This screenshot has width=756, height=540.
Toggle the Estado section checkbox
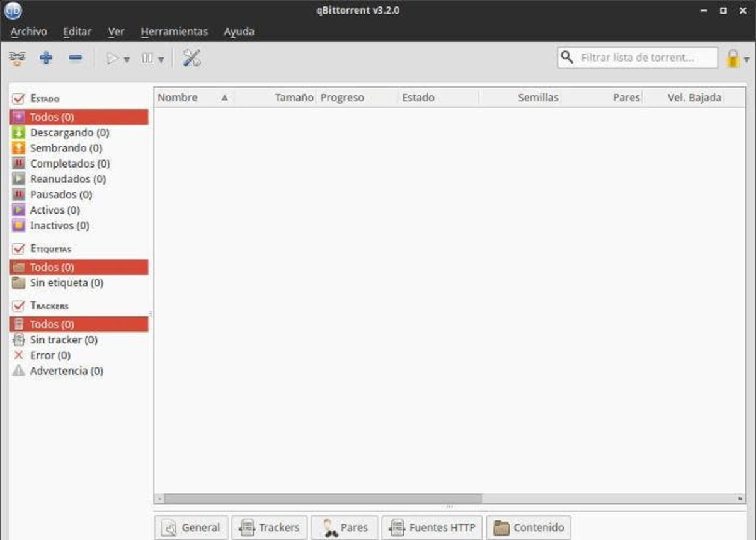click(18, 99)
